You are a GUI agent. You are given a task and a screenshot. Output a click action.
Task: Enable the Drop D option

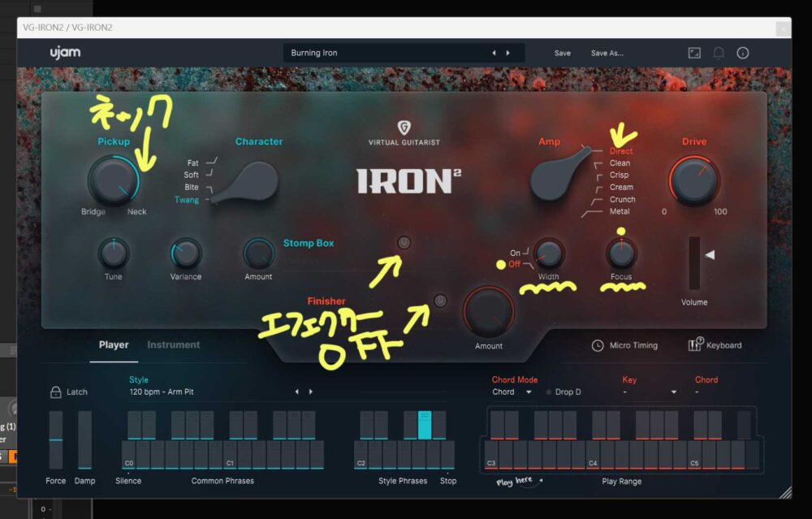[564, 392]
